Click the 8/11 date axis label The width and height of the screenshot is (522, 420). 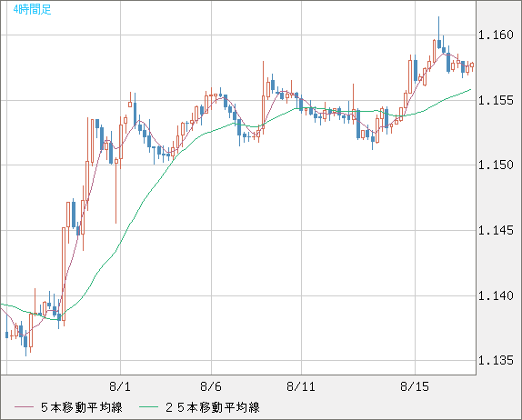[301, 386]
